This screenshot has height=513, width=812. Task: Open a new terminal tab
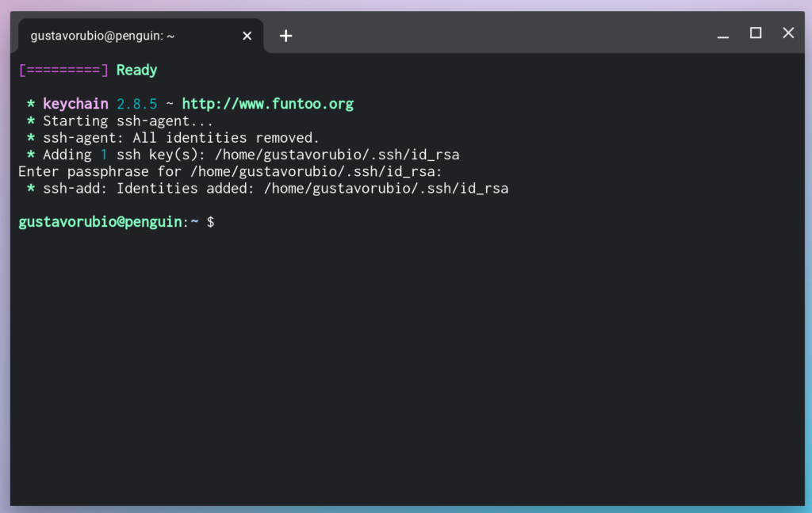pyautogui.click(x=285, y=36)
